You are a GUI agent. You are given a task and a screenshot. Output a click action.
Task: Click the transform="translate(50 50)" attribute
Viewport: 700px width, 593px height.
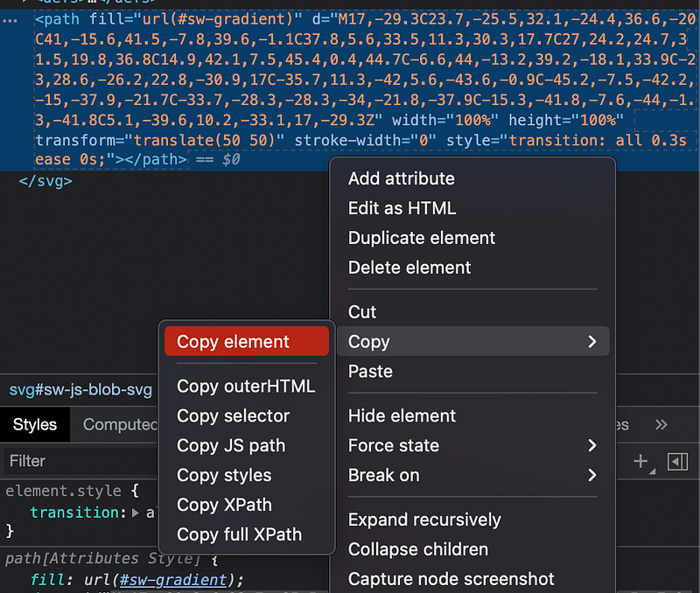(x=160, y=141)
